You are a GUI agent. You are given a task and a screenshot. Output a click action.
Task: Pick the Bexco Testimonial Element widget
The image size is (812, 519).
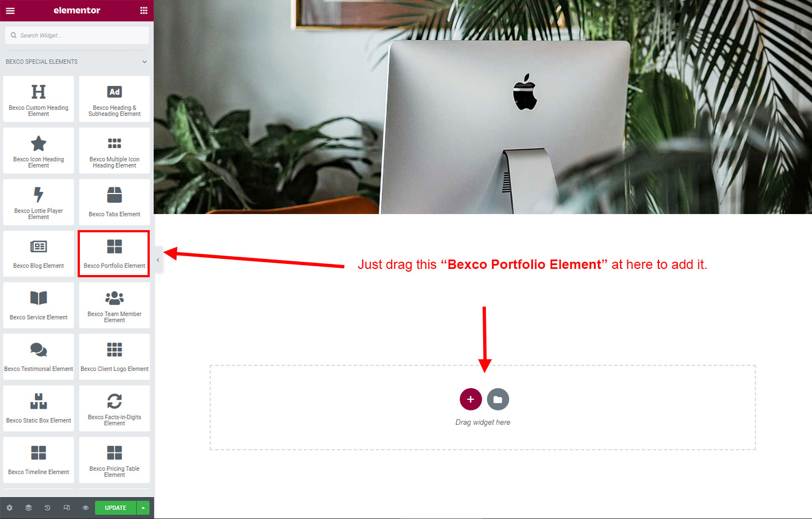pos(38,357)
